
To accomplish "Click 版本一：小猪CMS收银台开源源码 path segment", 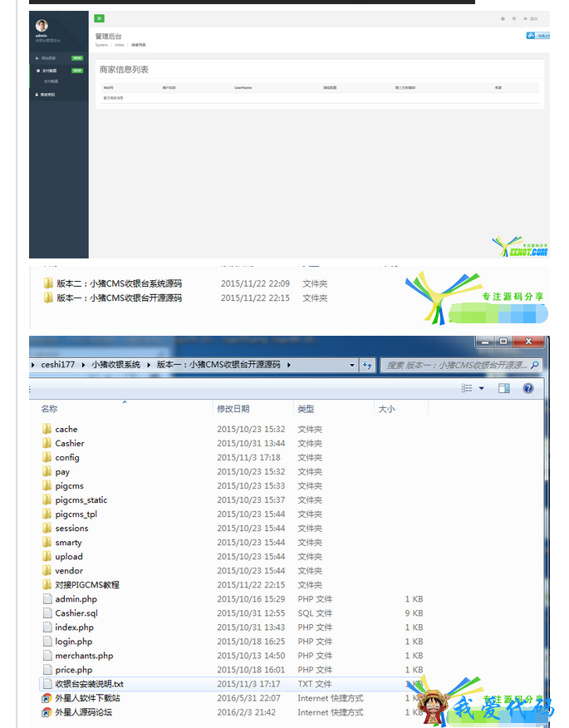I will click(218, 365).
